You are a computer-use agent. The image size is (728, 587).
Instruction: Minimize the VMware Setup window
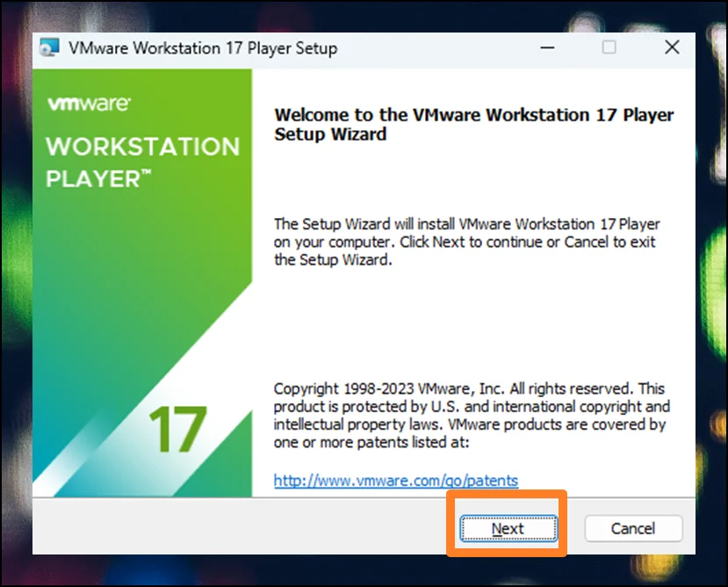click(x=547, y=47)
